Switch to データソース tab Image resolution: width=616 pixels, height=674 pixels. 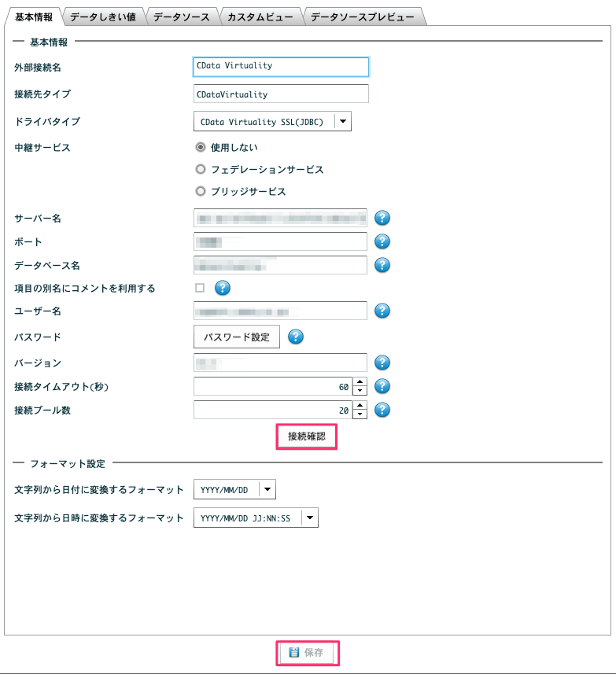[182, 17]
